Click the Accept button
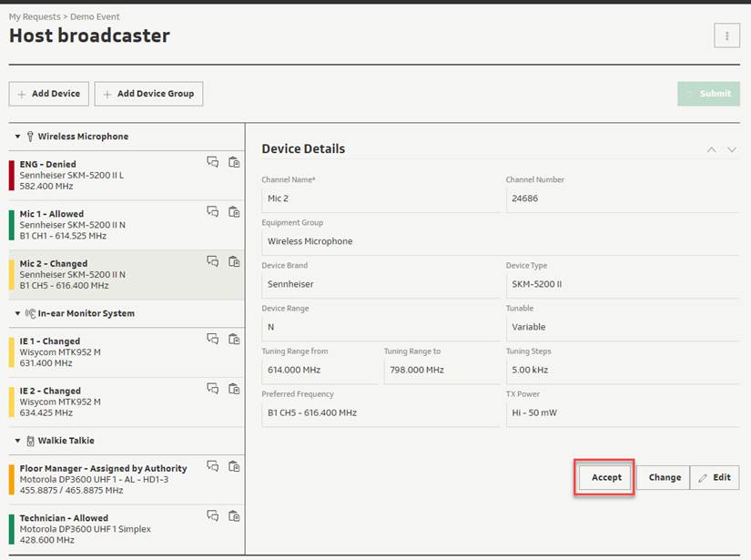The width and height of the screenshot is (751, 560). point(606,478)
